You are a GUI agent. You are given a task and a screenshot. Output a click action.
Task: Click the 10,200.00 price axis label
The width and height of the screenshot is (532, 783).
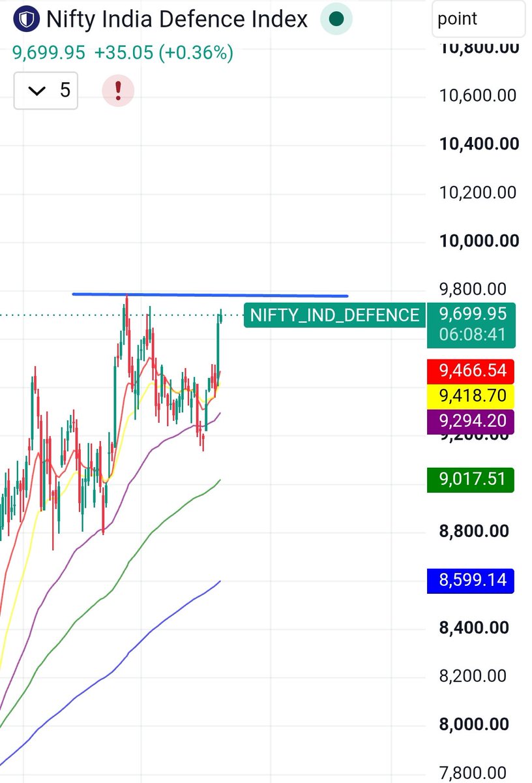click(x=478, y=192)
